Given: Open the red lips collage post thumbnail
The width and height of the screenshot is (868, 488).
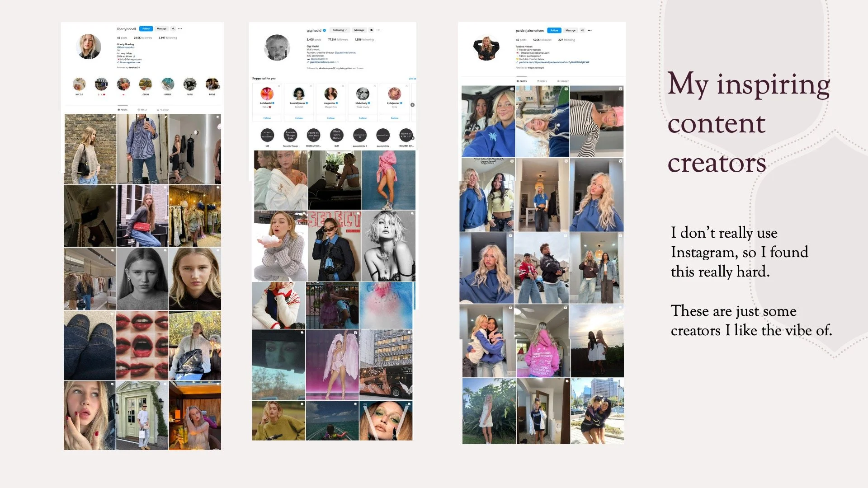Looking at the screenshot, I should coord(142,346).
